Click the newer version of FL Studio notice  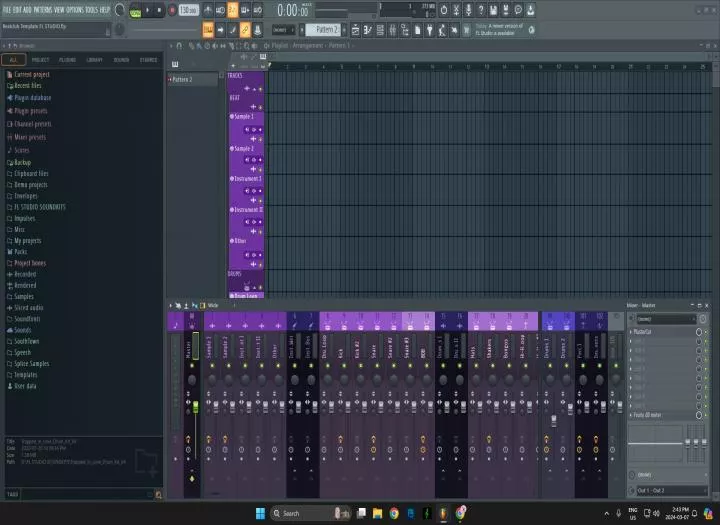pyautogui.click(x=500, y=29)
